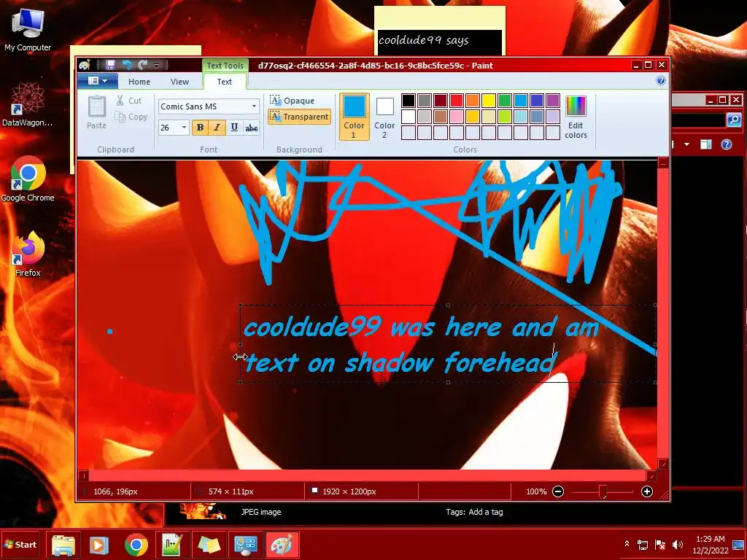The image size is (747, 560).
Task: Save the image with the Save icon
Action: tap(111, 65)
